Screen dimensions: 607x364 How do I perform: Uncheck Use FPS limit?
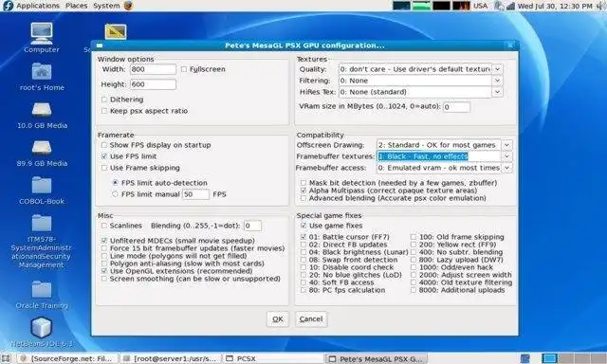(104, 156)
